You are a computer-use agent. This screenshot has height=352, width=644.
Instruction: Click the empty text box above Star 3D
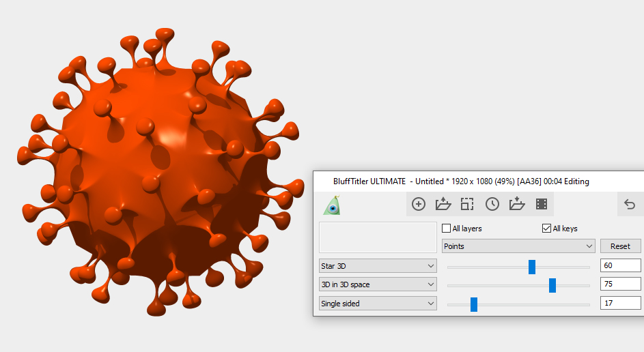[378, 237]
